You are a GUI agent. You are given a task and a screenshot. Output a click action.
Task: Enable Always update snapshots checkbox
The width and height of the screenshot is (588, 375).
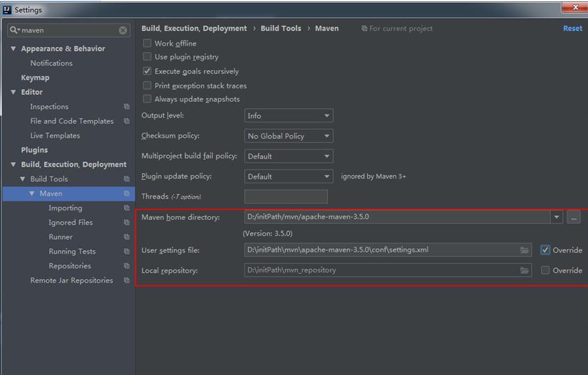coord(147,99)
